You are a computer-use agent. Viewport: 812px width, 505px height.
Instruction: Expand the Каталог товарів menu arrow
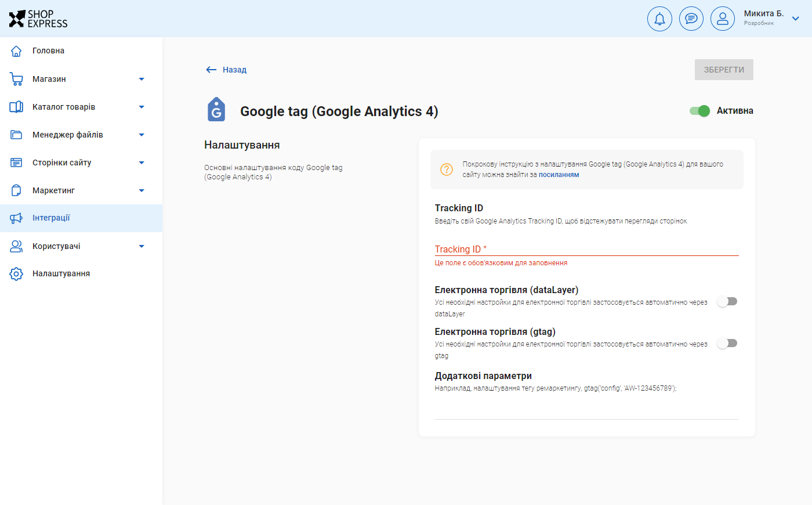tap(142, 107)
